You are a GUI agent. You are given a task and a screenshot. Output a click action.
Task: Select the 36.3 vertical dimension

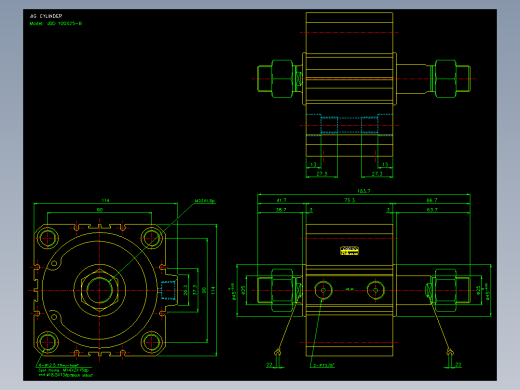[x=186, y=290]
